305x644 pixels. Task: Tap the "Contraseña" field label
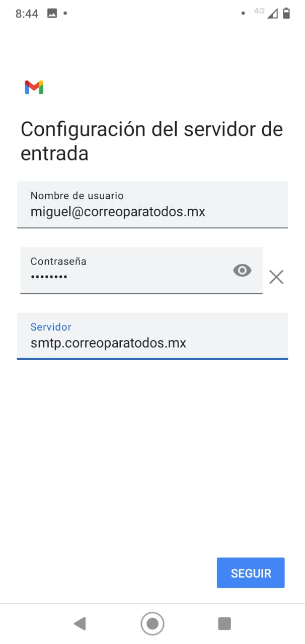(x=58, y=261)
